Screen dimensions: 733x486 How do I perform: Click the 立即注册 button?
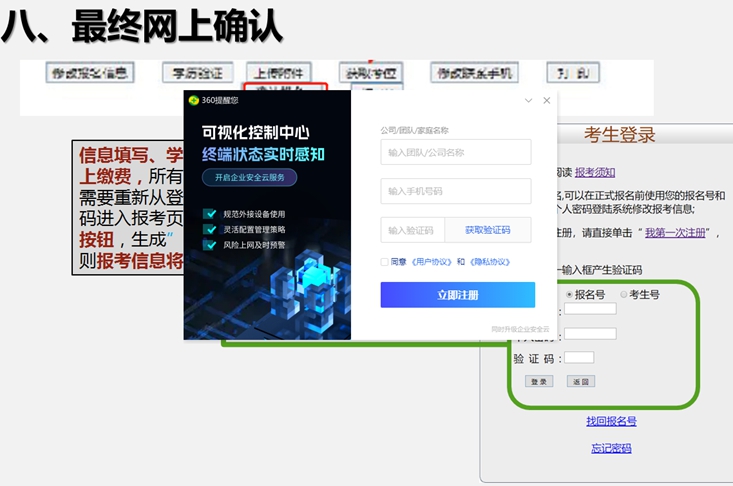(458, 295)
